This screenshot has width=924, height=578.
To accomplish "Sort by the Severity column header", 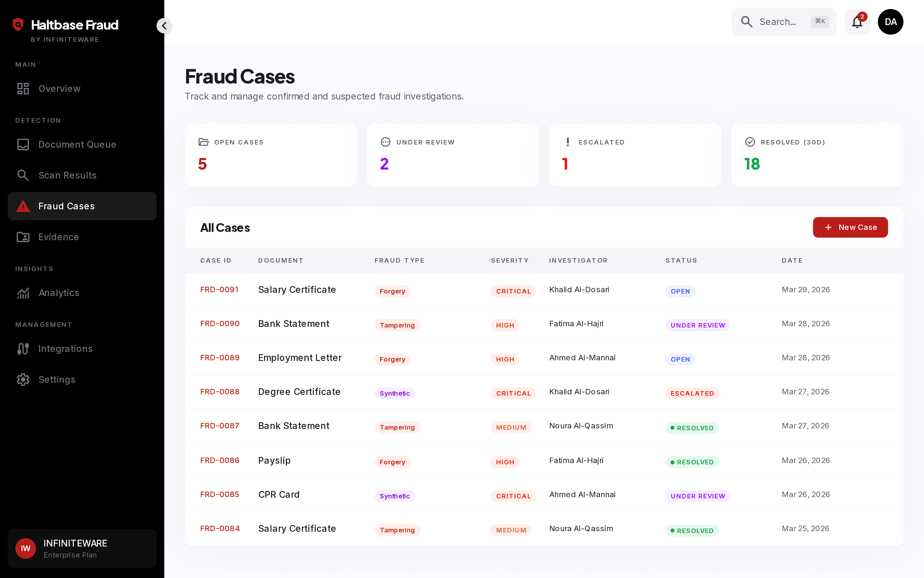I will pos(510,260).
